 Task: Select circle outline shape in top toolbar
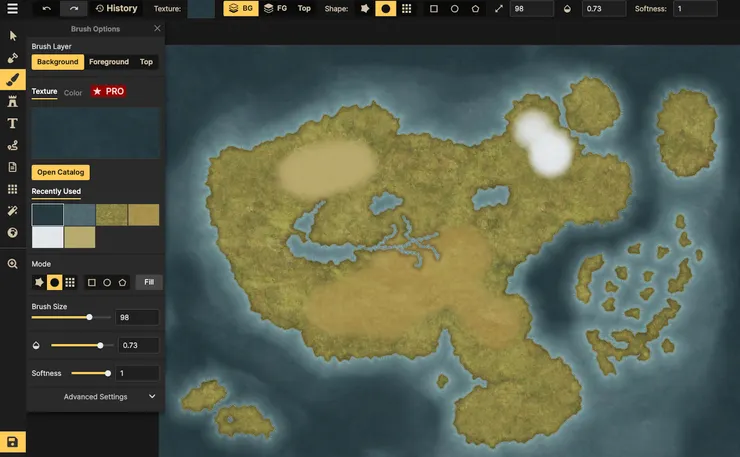coord(454,8)
